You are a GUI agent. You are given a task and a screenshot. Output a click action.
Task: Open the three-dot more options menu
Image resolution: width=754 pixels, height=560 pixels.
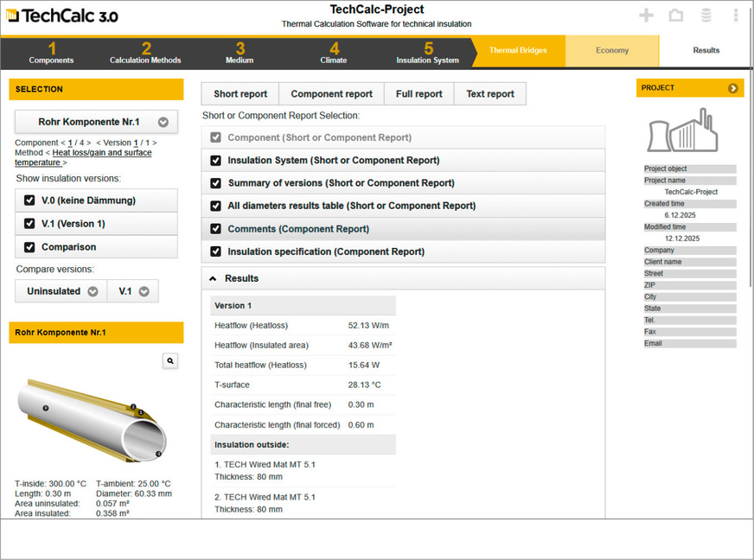[735, 16]
